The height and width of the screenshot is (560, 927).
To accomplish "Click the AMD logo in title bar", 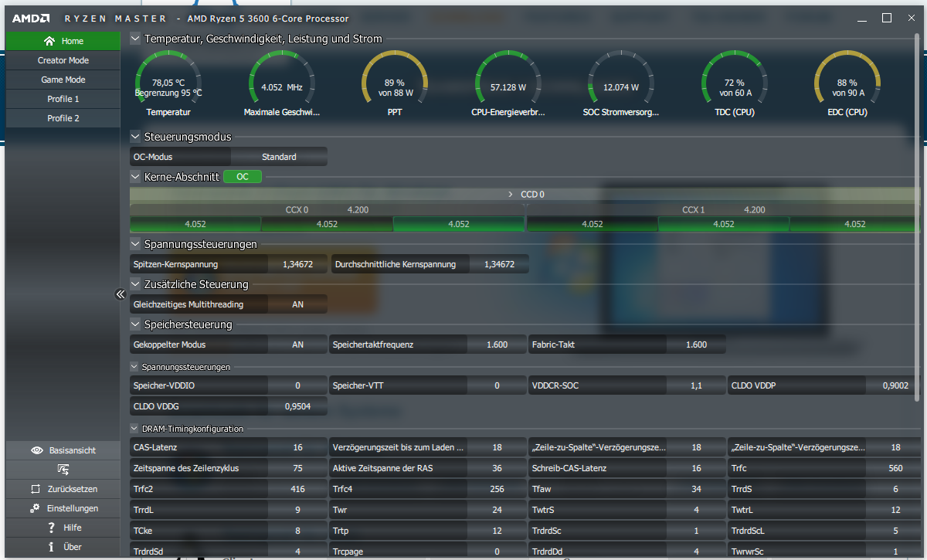I will 32,19.
